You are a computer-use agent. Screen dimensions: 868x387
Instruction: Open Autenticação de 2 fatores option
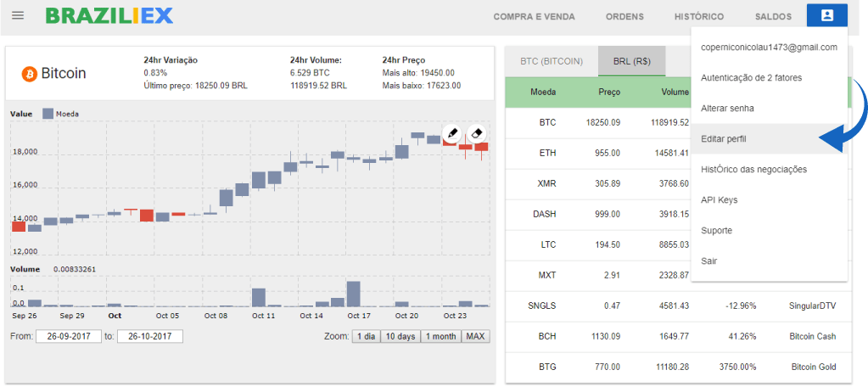pos(751,77)
